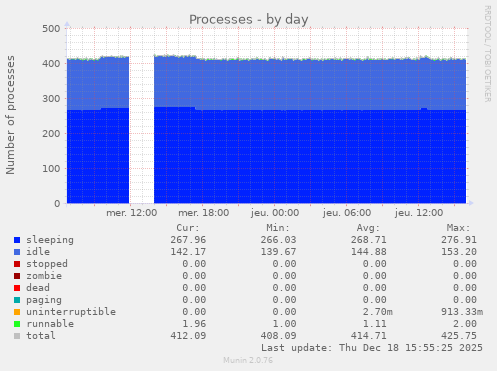Click the "Processes - by day" graph title

(249, 19)
